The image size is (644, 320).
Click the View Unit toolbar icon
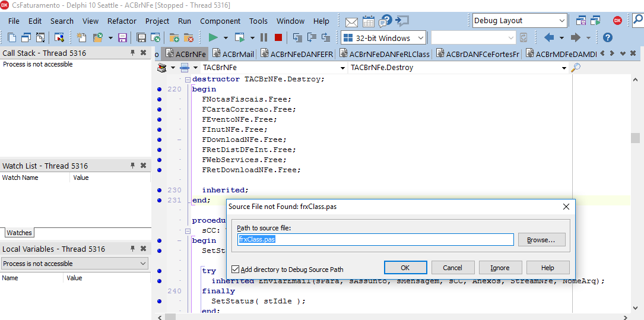click(12, 38)
